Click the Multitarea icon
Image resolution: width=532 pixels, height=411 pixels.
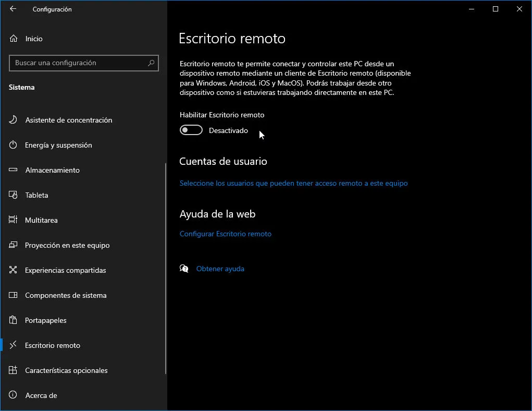(13, 220)
